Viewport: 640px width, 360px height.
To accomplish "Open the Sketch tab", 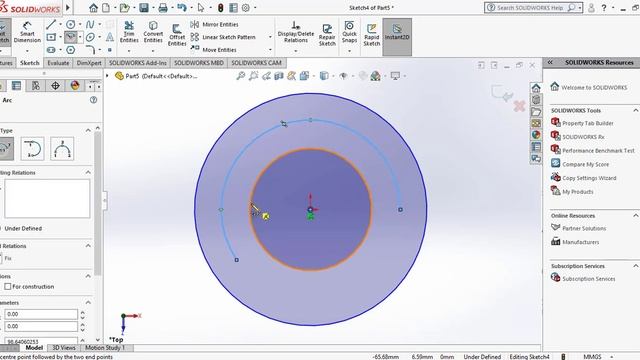I will (29, 63).
